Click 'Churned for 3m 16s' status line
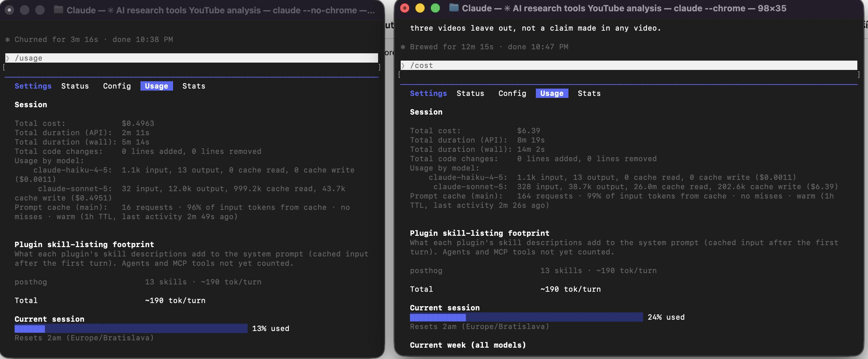Image resolution: width=868 pixels, height=359 pixels. [x=56, y=39]
